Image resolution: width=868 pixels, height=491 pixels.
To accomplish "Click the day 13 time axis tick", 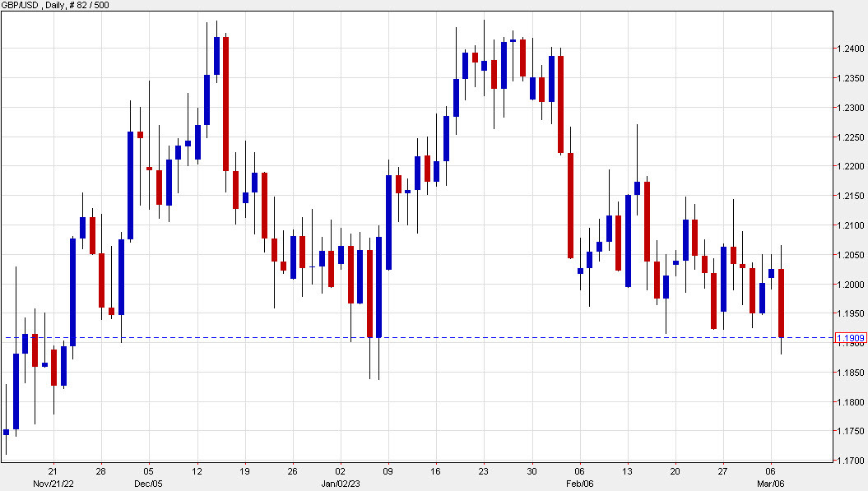I will click(x=627, y=471).
